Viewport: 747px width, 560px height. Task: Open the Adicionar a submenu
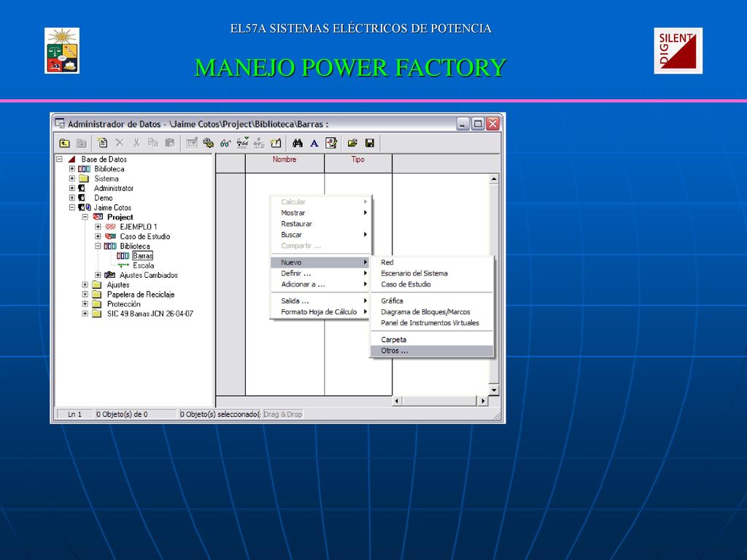[320, 284]
